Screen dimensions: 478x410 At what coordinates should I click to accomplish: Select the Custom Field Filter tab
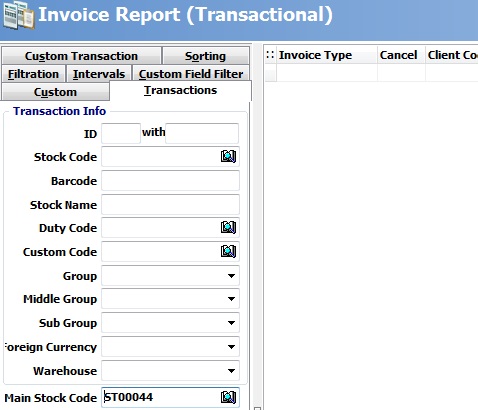(x=191, y=74)
